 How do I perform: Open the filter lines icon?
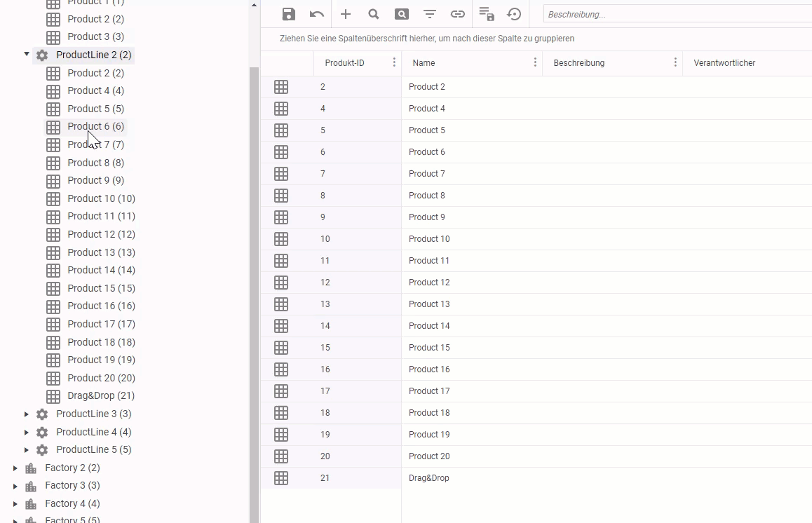coord(430,14)
